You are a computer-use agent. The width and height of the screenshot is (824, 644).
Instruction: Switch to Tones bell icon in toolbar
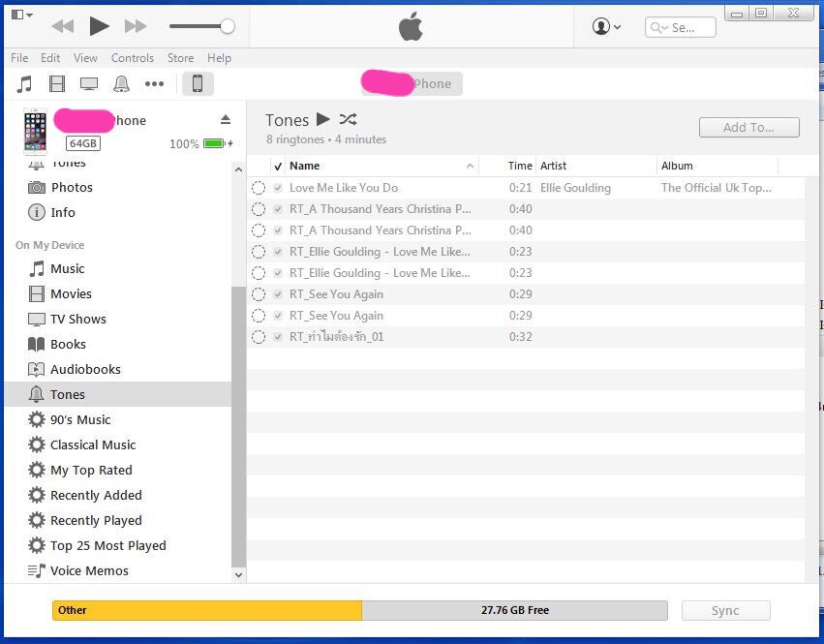coord(121,83)
